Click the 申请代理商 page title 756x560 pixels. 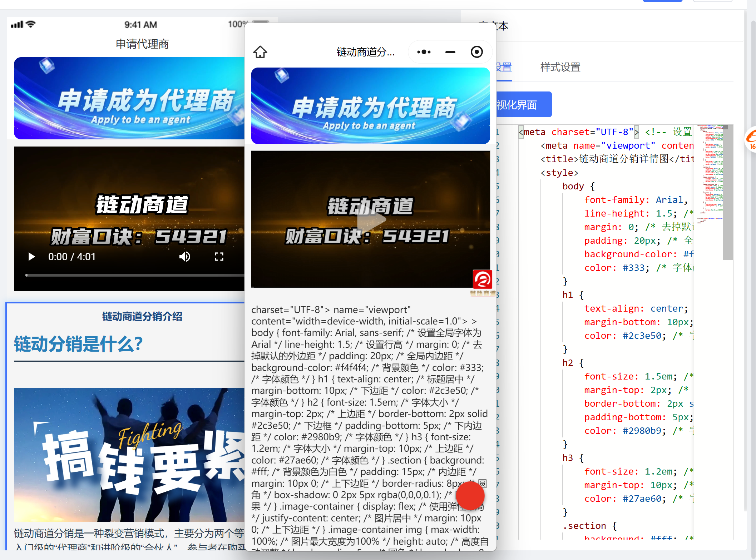pyautogui.click(x=142, y=44)
